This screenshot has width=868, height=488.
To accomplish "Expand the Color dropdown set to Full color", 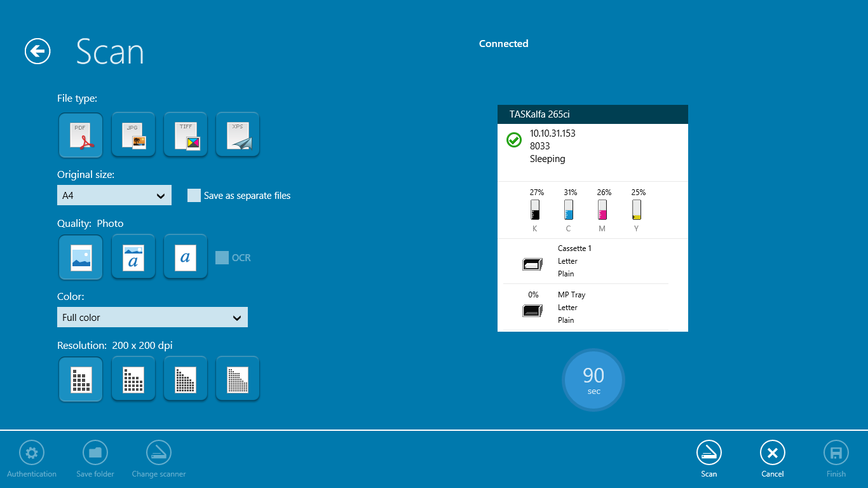I will coord(153,317).
